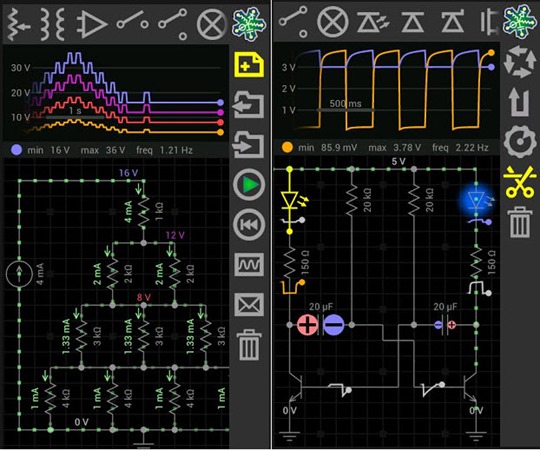This screenshot has width=540, height=451.
Task: Pick the MOSFET component at toolbar edge
Action: [x=489, y=22]
